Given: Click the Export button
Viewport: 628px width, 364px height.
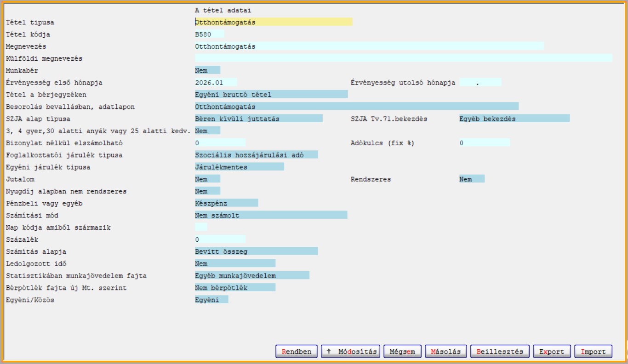Looking at the screenshot, I should (x=552, y=352).
